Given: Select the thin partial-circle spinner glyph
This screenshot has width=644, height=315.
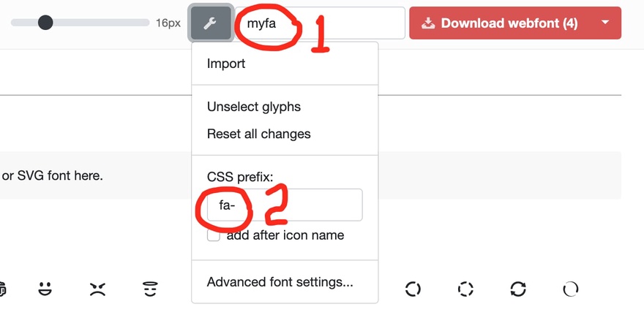Looking at the screenshot, I should 571,289.
